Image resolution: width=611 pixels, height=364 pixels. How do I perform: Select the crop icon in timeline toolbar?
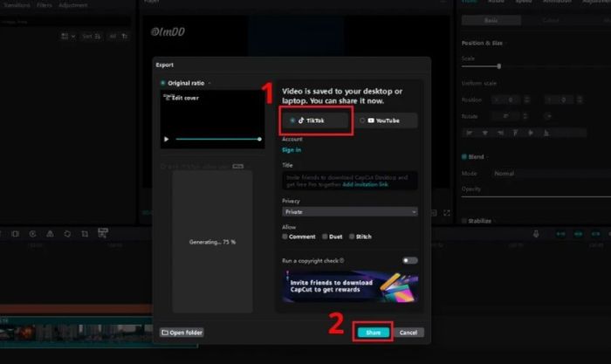click(85, 234)
